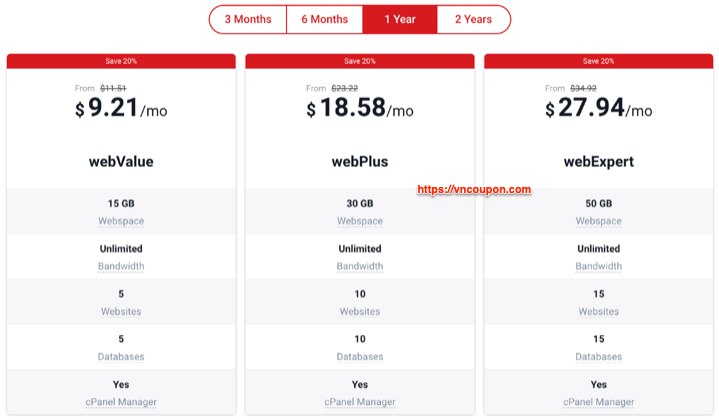Click the $18.58/mo price
719x420 pixels.
point(360,108)
